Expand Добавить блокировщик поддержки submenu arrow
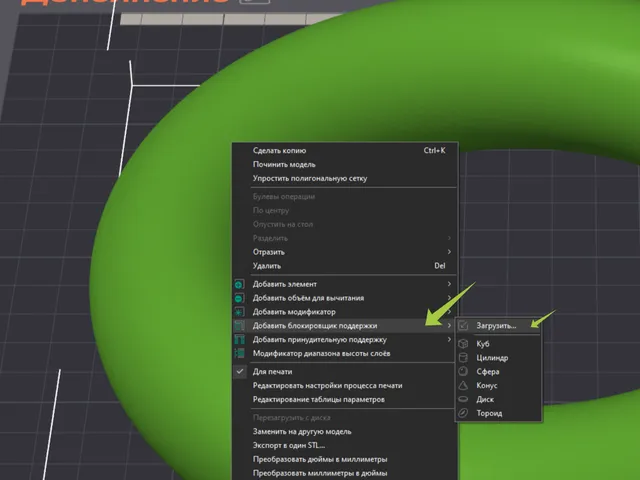 449,326
